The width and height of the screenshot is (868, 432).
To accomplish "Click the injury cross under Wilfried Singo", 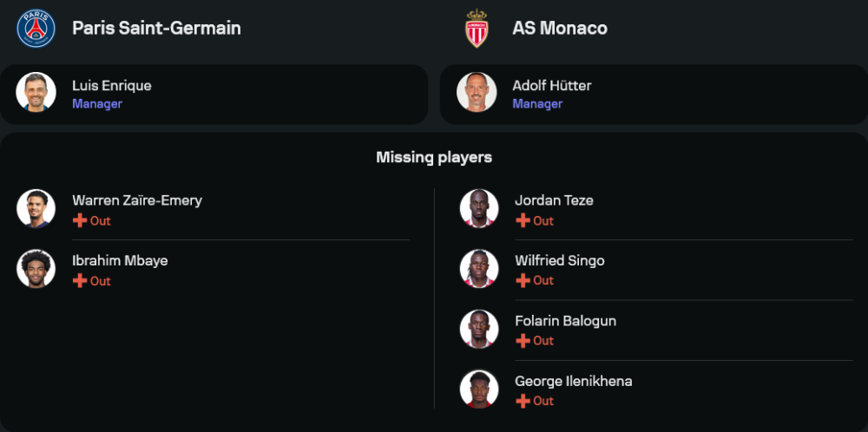I will pyautogui.click(x=523, y=280).
